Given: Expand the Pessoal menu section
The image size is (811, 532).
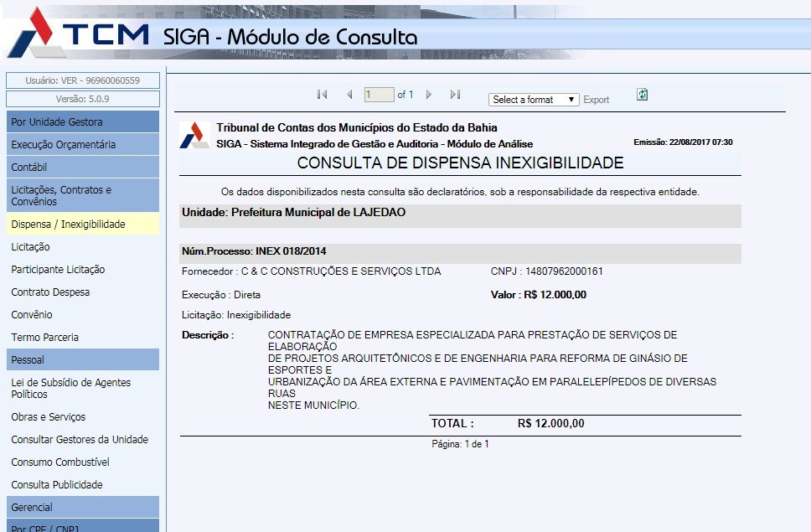Looking at the screenshot, I should 82,360.
